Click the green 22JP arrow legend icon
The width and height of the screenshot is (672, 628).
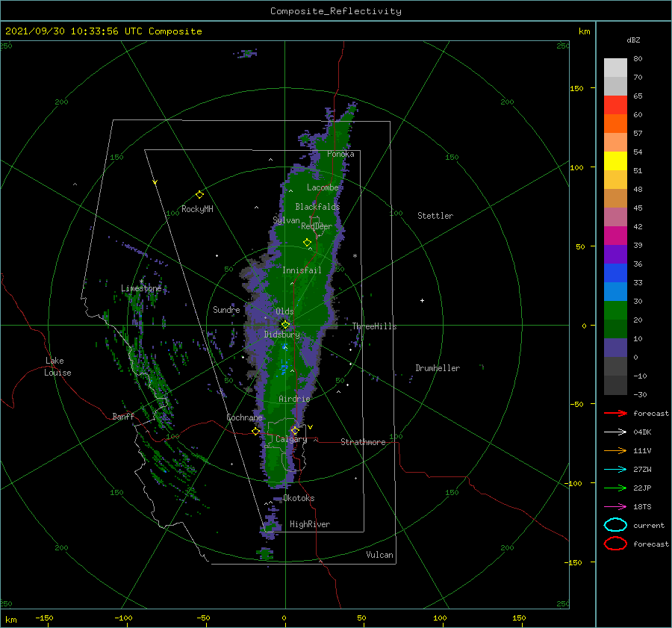click(615, 488)
